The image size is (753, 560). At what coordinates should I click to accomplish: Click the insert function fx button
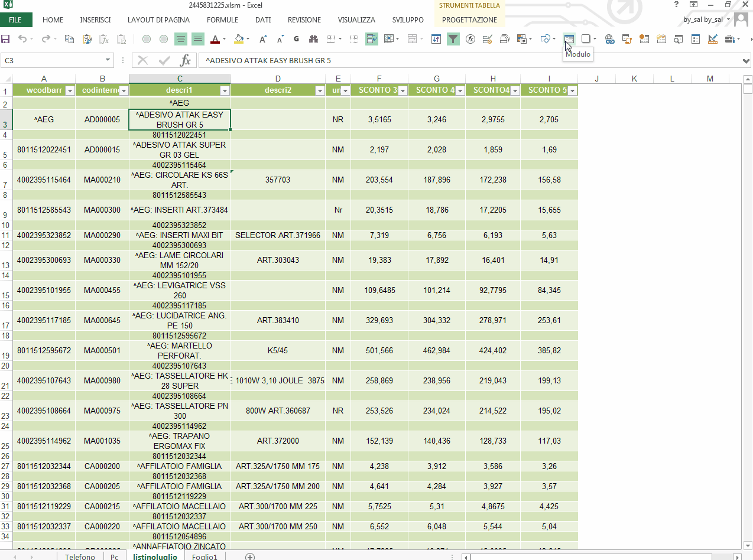186,61
